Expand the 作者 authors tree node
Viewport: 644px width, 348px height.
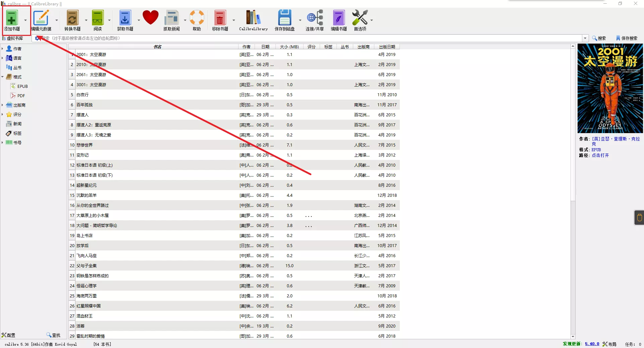coord(2,49)
